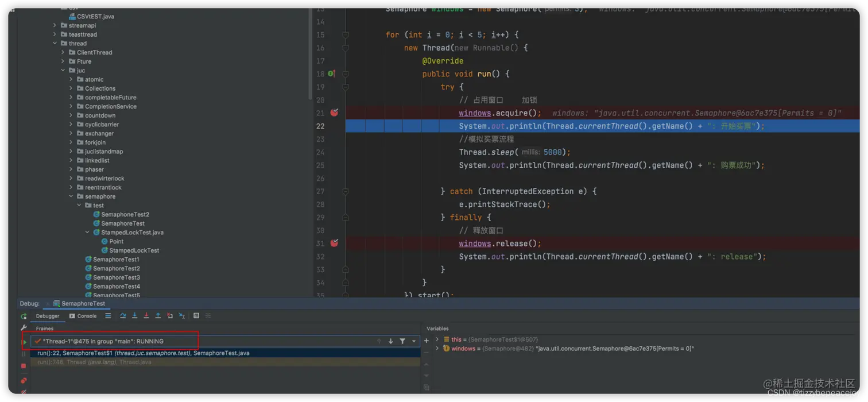Switch to the Console tab
The width and height of the screenshot is (868, 402).
(x=83, y=316)
